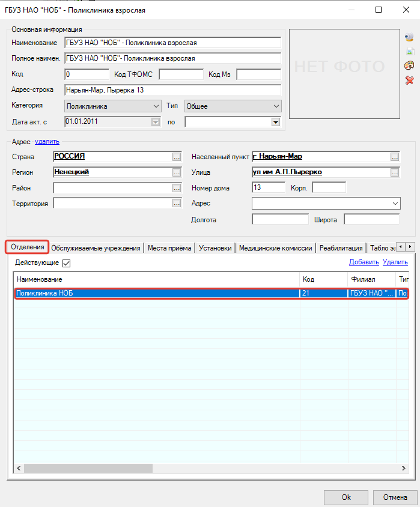The width and height of the screenshot is (420, 507).
Task: Switch to the Установки tab
Action: pyautogui.click(x=215, y=248)
